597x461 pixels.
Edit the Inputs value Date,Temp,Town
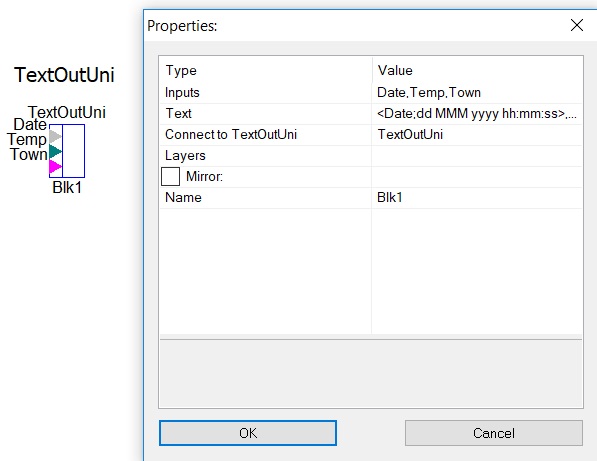[x=477, y=93]
